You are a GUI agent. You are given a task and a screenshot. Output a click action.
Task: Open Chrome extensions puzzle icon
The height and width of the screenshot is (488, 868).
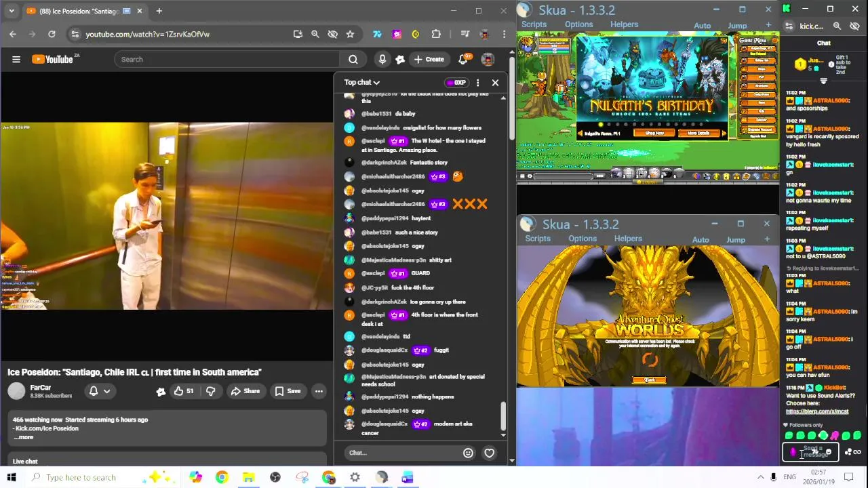pos(436,34)
